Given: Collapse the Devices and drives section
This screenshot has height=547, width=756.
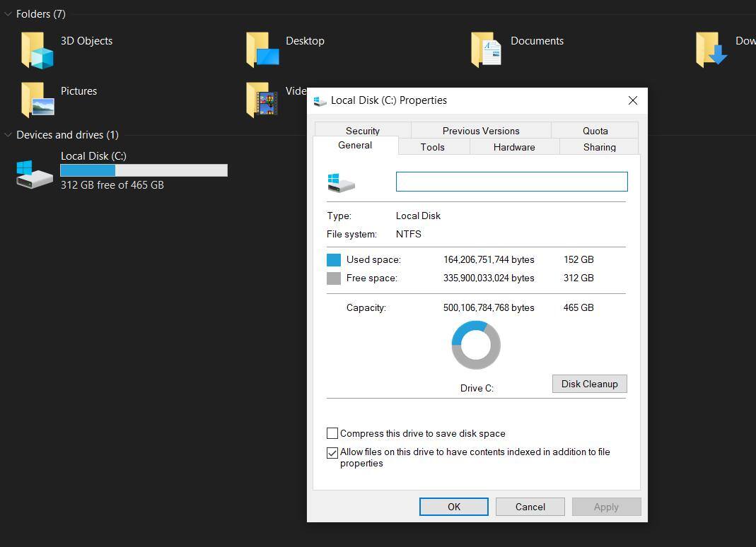Looking at the screenshot, I should point(8,135).
